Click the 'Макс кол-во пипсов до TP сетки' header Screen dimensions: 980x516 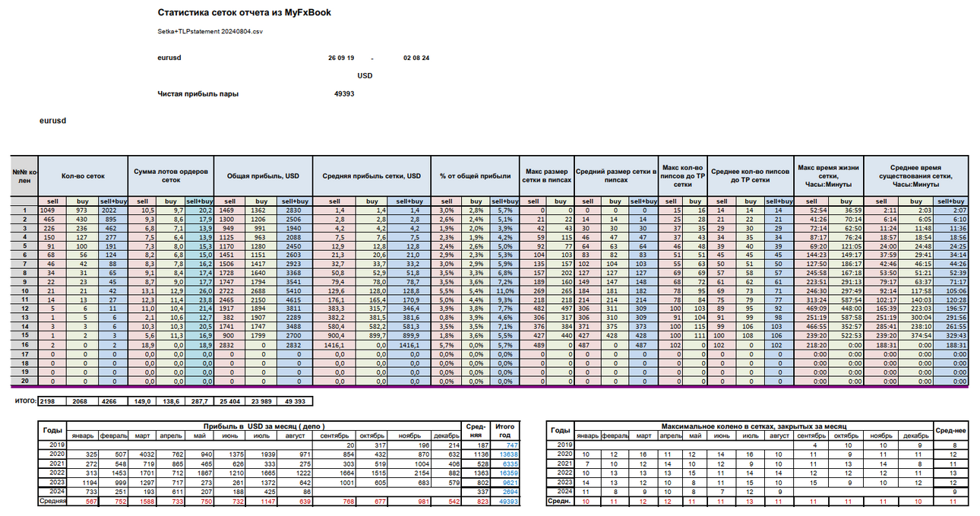[682, 176]
